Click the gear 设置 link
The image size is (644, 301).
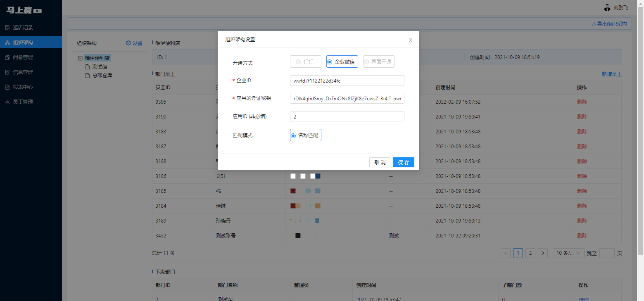click(134, 43)
